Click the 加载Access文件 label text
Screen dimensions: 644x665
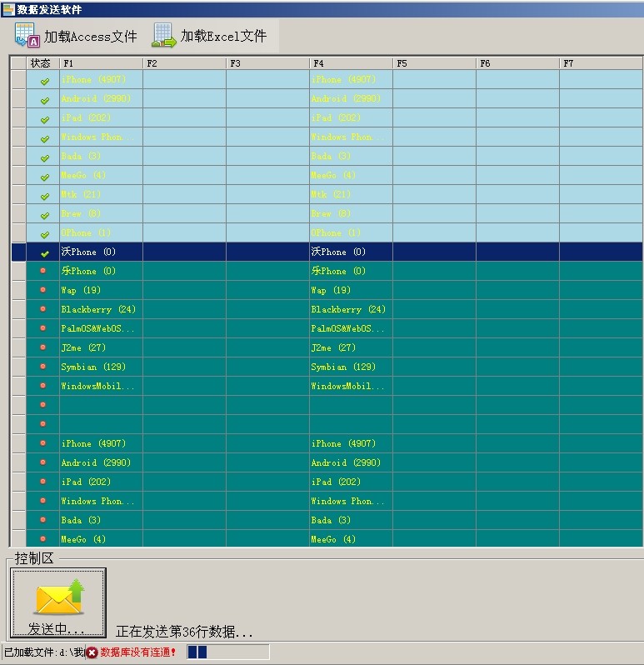[90, 37]
